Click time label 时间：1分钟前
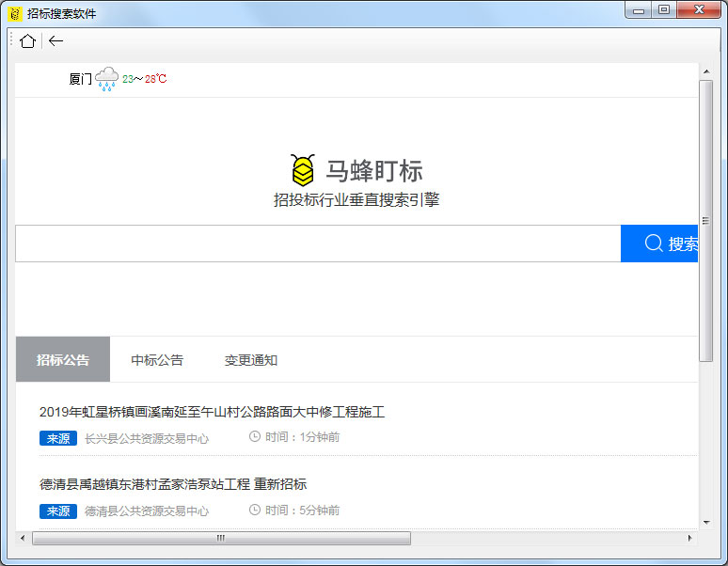Image resolution: width=728 pixels, height=566 pixels. click(x=302, y=437)
